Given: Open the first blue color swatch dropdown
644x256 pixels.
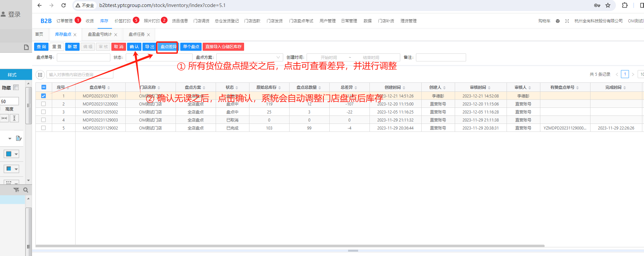Looking at the screenshot, I should (11, 154).
